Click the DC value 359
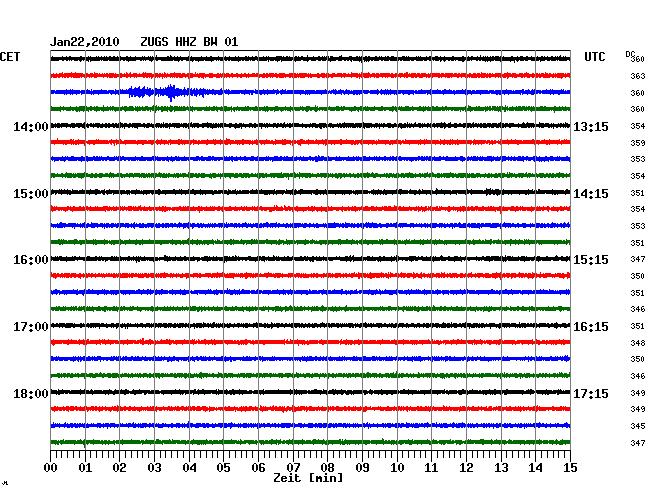This screenshot has height=494, width=650. [638, 143]
